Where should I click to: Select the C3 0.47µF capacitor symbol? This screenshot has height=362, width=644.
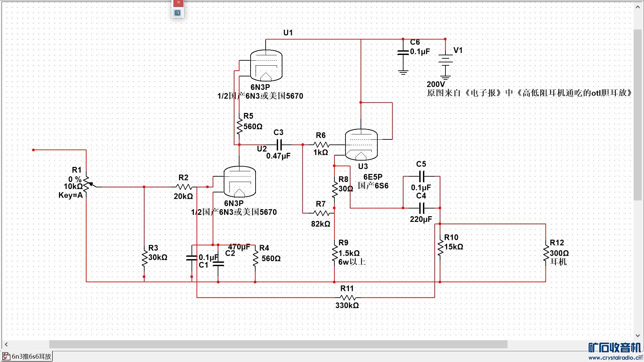point(279,145)
